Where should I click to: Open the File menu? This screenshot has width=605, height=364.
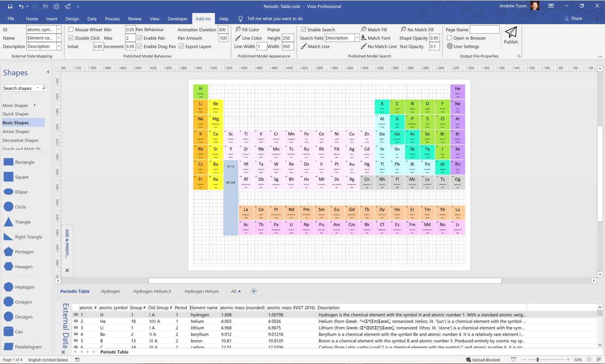(11, 19)
